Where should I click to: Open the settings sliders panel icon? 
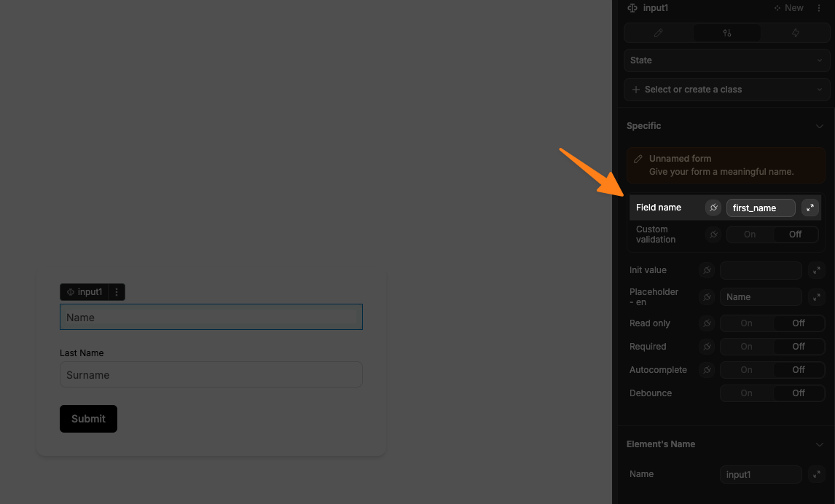pyautogui.click(x=726, y=33)
